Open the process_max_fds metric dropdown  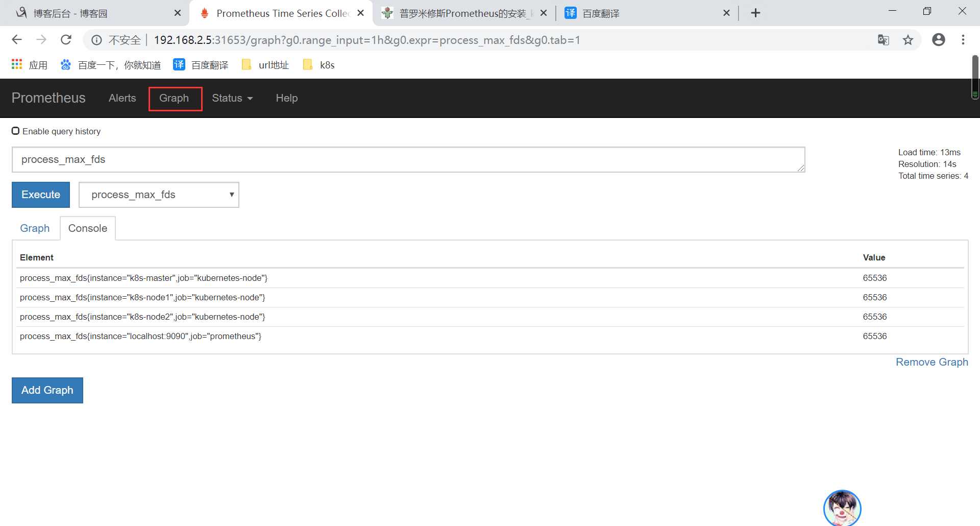coord(159,195)
